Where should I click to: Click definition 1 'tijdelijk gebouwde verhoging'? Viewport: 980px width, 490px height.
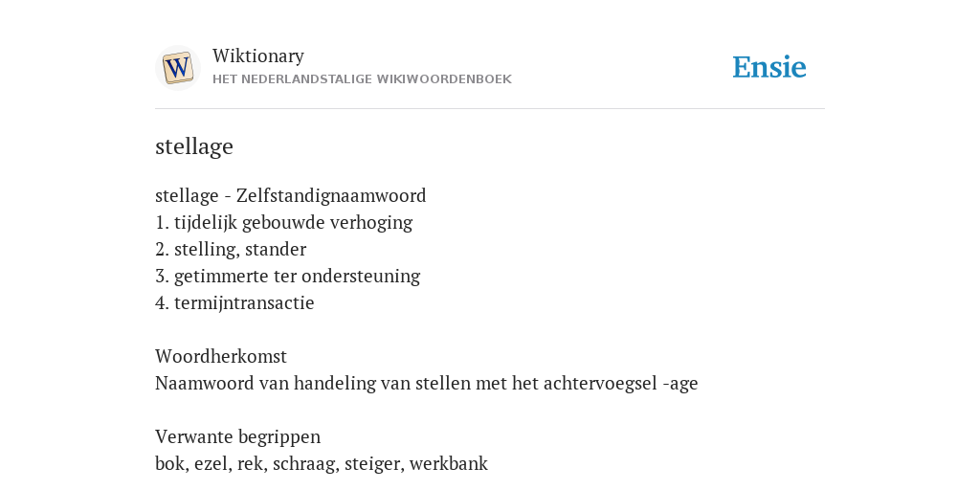pos(283,223)
